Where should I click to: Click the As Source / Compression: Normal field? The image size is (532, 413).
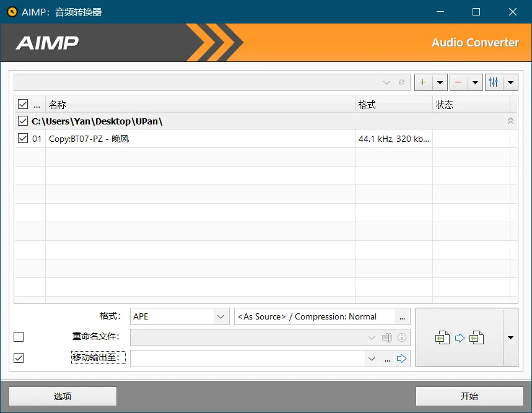coord(315,316)
